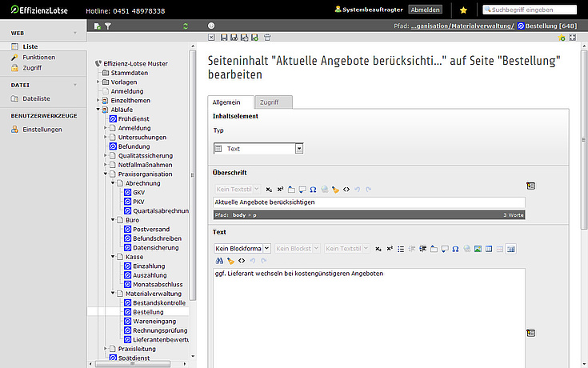Click the save and create new icon
This screenshot has width=588, height=368.
pyautogui.click(x=255, y=37)
